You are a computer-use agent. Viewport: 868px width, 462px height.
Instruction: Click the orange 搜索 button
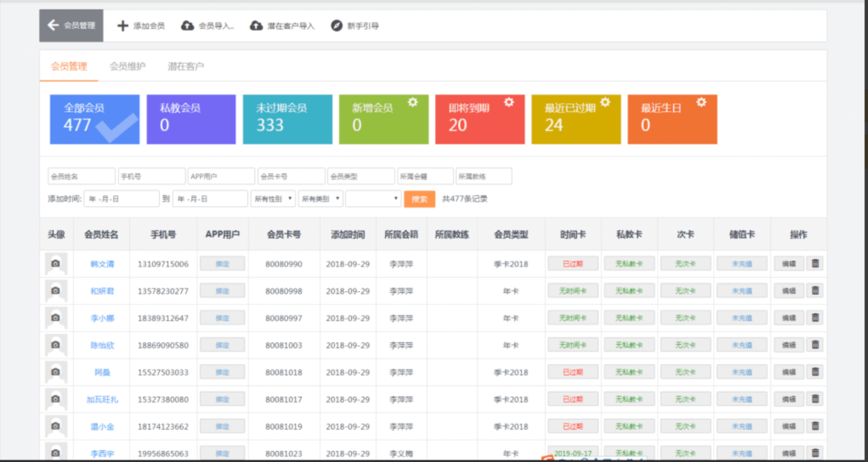pyautogui.click(x=419, y=199)
